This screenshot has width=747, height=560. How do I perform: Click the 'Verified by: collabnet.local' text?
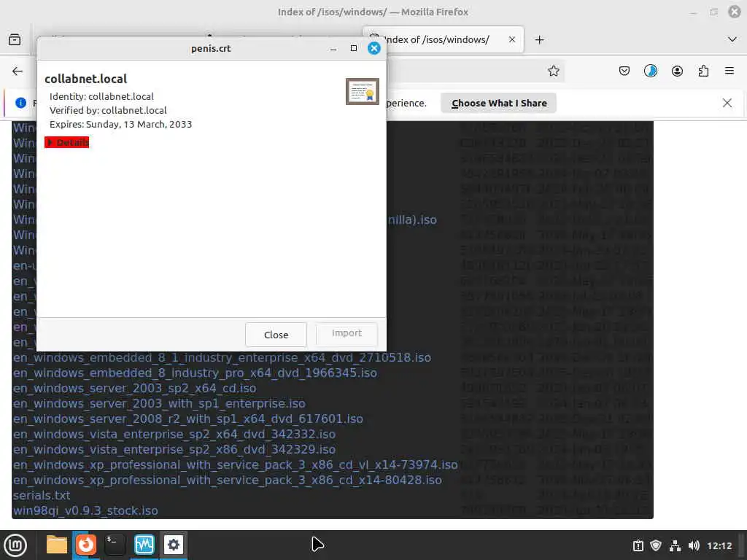(x=108, y=111)
